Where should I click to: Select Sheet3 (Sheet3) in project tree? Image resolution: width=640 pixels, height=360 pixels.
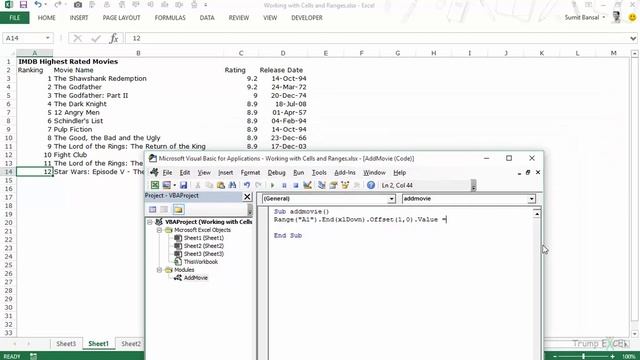tap(203, 254)
